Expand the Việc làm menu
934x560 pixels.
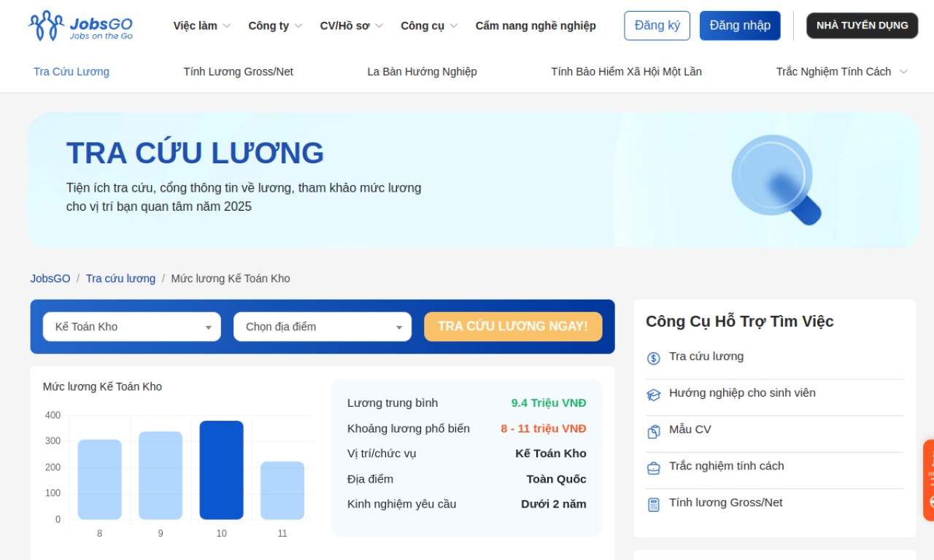pyautogui.click(x=201, y=26)
